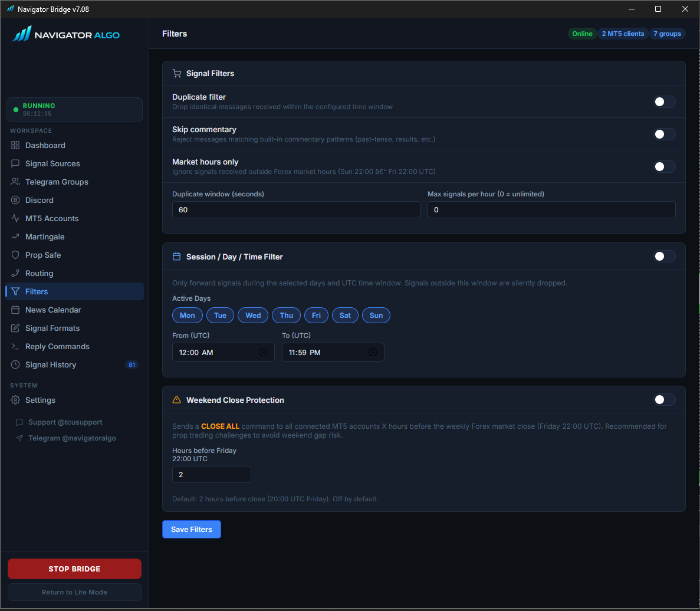This screenshot has width=700, height=611.
Task: Enable the Session / Day / Time Filter
Action: 664,257
